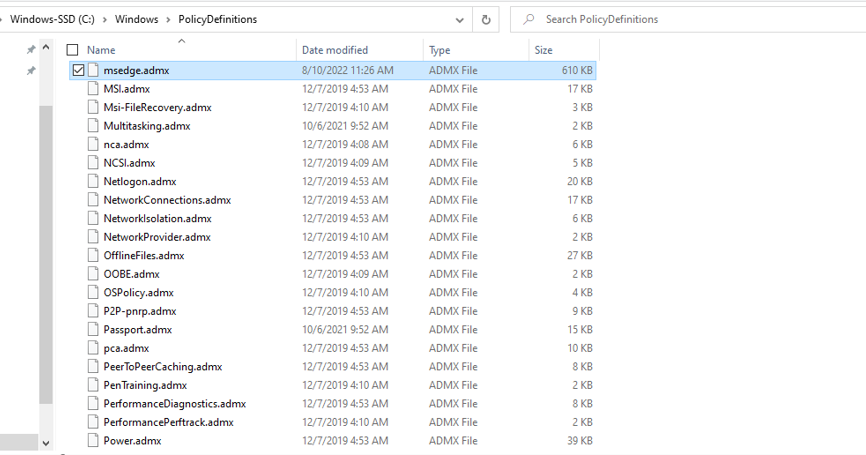
Task: Click the OOBE.admx file icon
Action: tap(94, 274)
